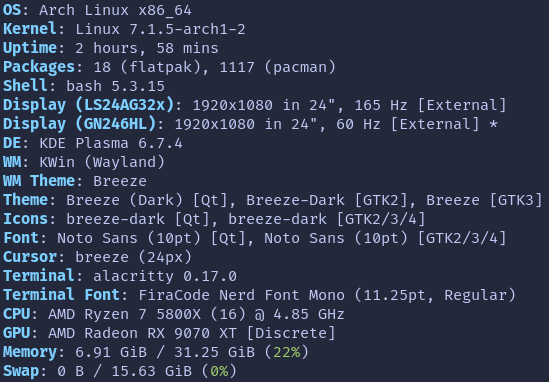Click the asterisk after 60 Hz [External]
This screenshot has height=382, width=549.
[x=493, y=123]
